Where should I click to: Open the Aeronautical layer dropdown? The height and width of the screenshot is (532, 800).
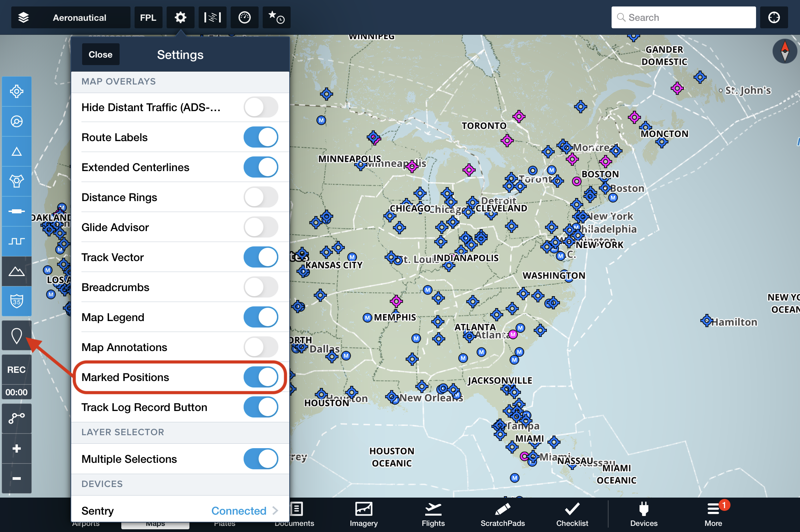point(71,17)
